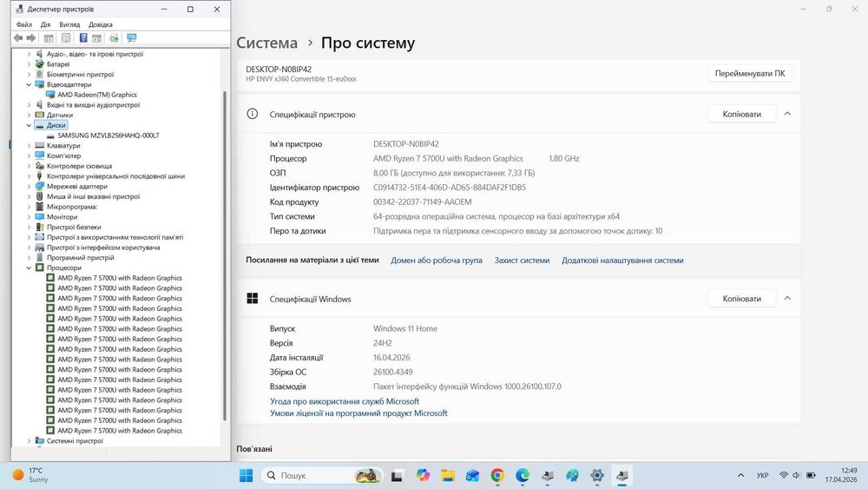The height and width of the screenshot is (489, 868).
Task: Open the 17°C Sunny weather widget
Action: point(31,475)
